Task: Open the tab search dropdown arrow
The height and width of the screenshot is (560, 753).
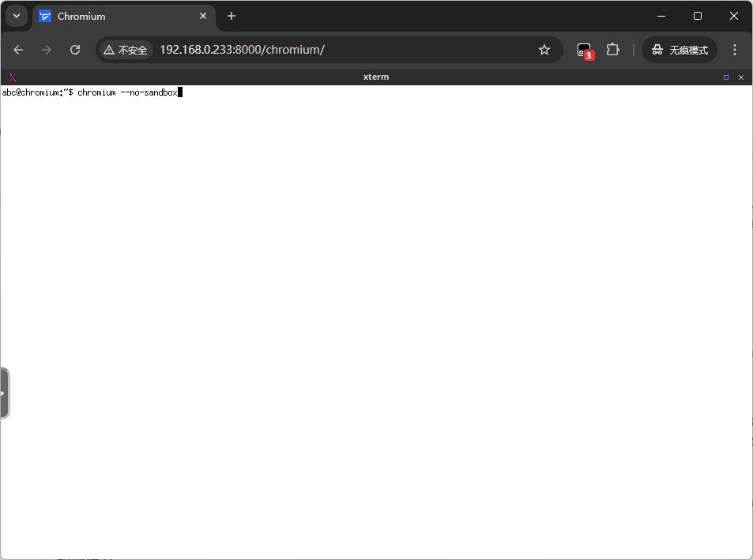Action: 17,16
